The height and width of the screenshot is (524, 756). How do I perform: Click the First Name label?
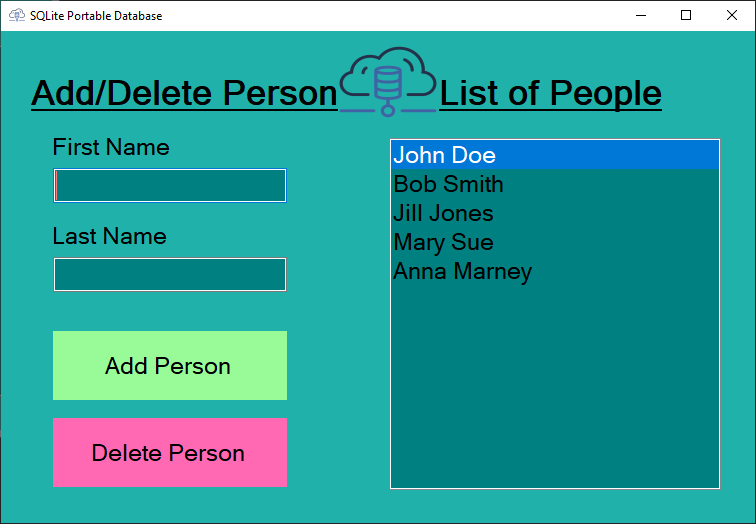click(x=111, y=147)
